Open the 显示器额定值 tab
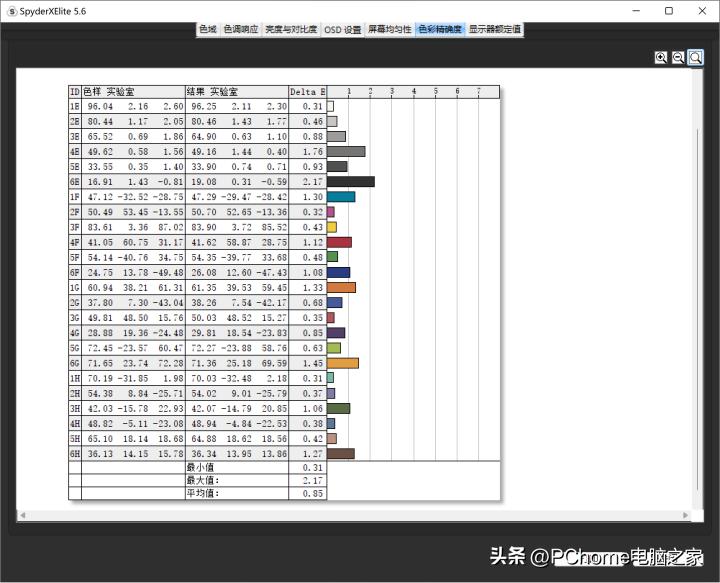This screenshot has width=720, height=583. point(495,29)
